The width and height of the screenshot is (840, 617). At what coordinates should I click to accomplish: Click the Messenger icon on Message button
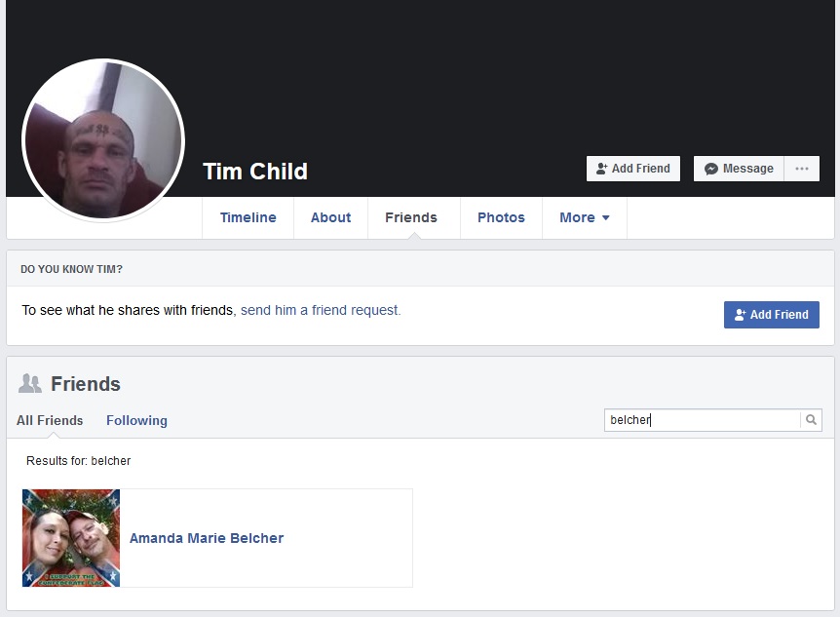(x=711, y=169)
